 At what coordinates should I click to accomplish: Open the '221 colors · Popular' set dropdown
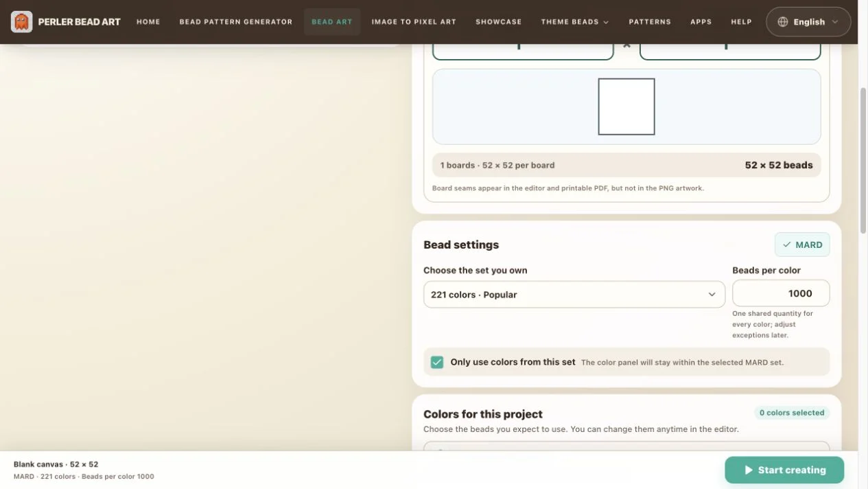tap(574, 295)
